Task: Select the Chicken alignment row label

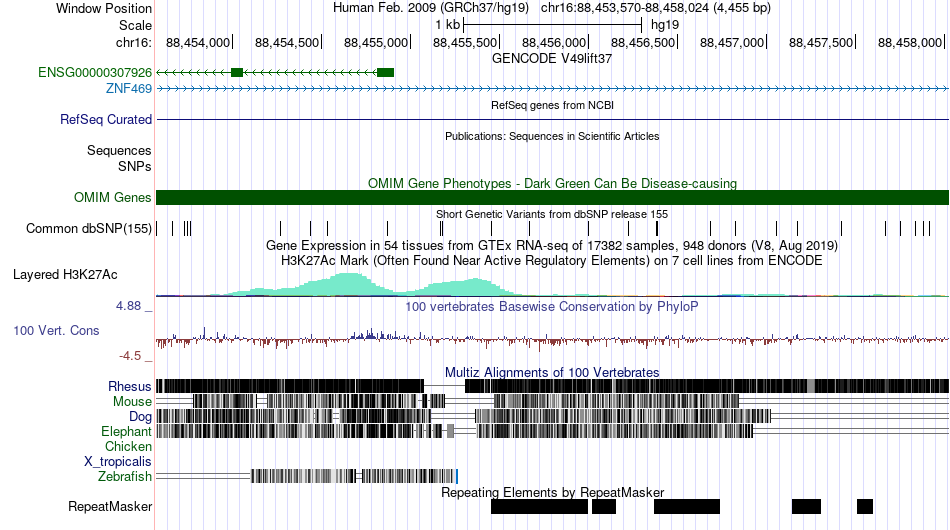Action: click(x=128, y=446)
